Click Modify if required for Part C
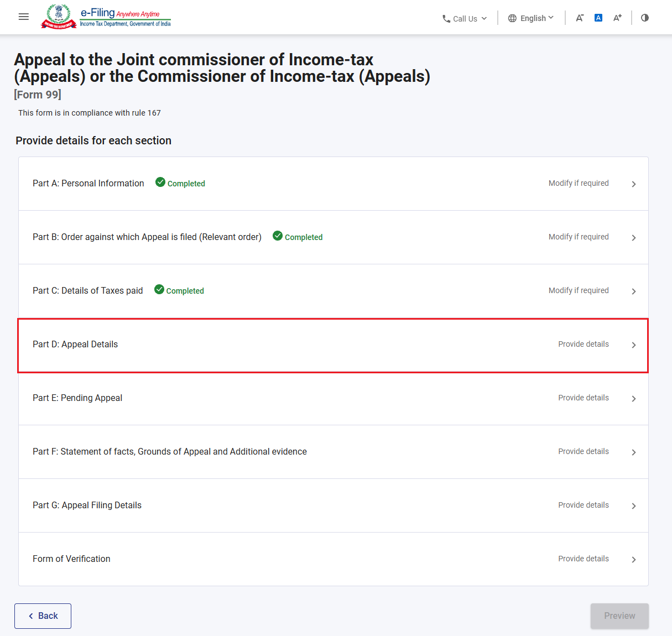This screenshot has height=636, width=672. tap(579, 290)
